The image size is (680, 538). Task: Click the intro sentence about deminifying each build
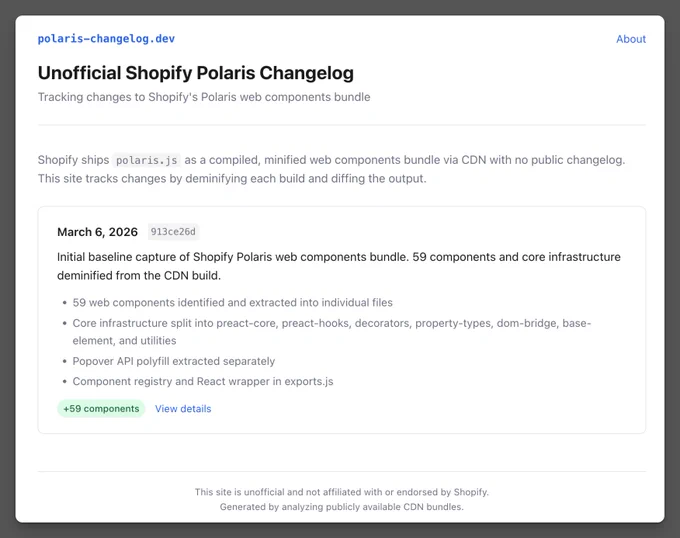pos(232,179)
